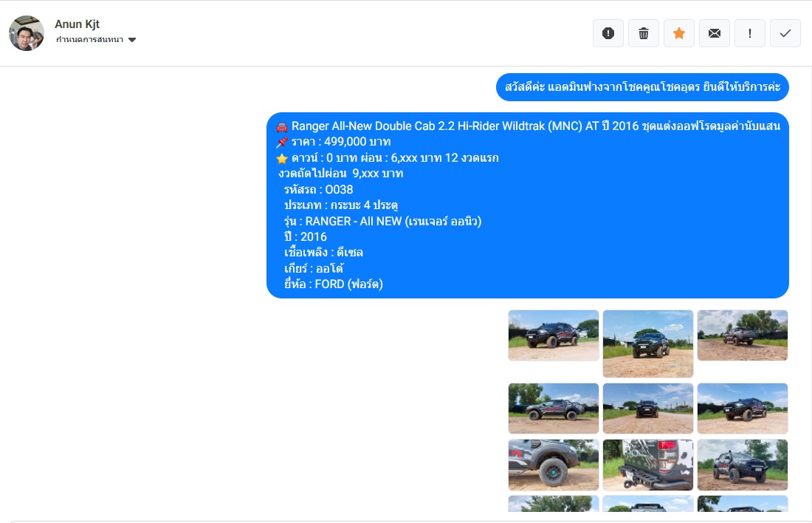The height and width of the screenshot is (523, 812).
Task: Open the rear bumper taillight photo
Action: [x=648, y=465]
